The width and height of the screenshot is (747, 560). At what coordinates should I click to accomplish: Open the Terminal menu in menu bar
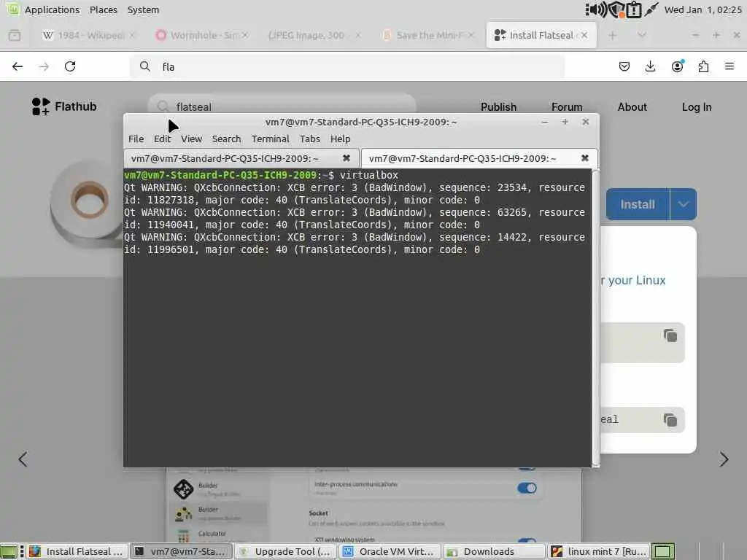click(270, 139)
